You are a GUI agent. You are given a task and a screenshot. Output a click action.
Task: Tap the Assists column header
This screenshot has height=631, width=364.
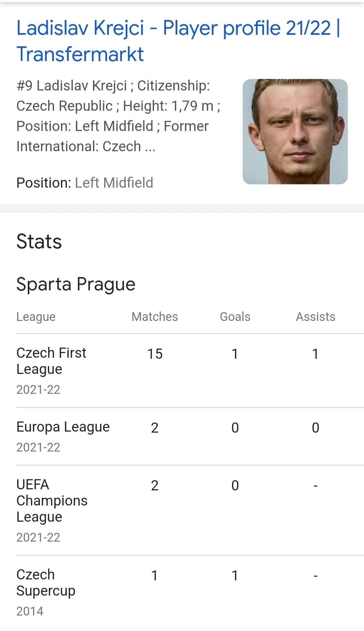tap(315, 317)
